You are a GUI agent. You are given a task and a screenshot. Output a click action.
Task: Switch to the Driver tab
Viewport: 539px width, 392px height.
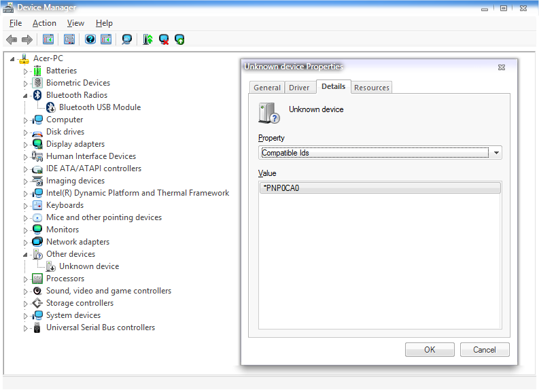[299, 88]
